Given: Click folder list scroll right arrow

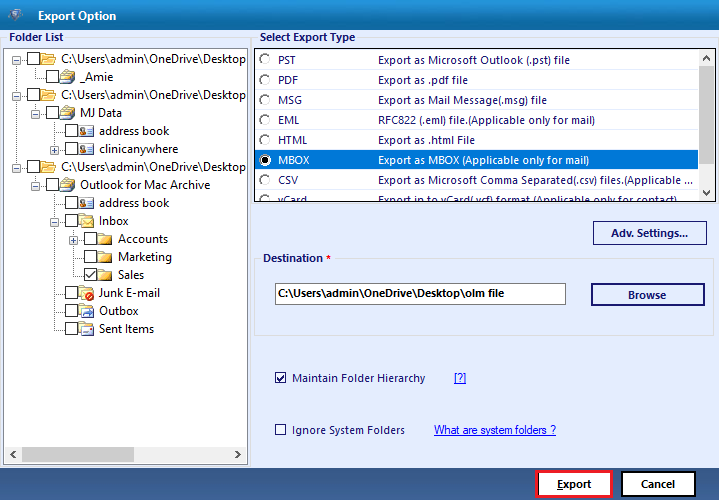Looking at the screenshot, I should [x=238, y=454].
